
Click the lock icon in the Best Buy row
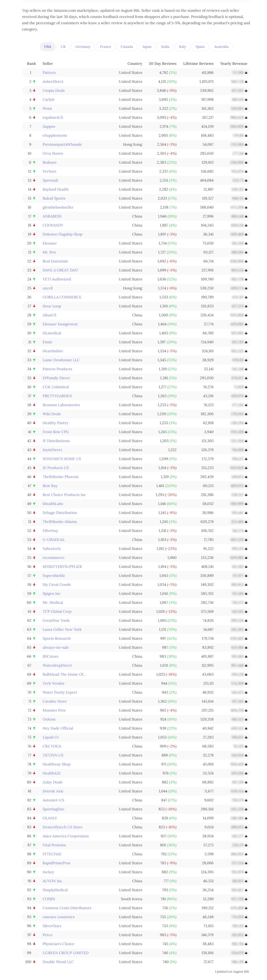(x=246, y=486)
